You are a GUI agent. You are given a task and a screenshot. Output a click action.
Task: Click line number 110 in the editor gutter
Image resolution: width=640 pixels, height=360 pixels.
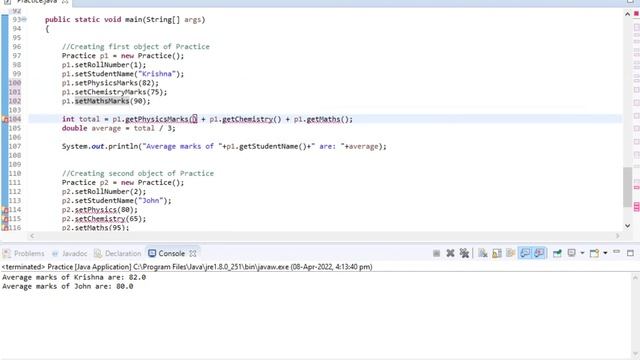[x=15, y=173]
